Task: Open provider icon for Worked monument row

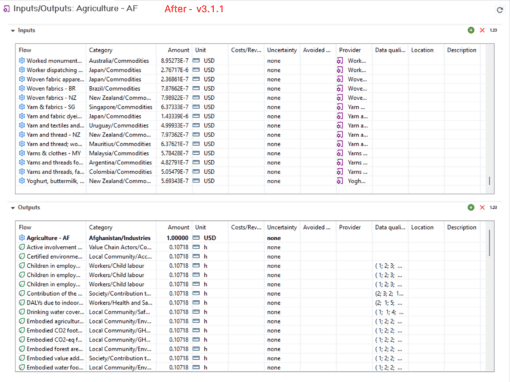Action: 340,61
